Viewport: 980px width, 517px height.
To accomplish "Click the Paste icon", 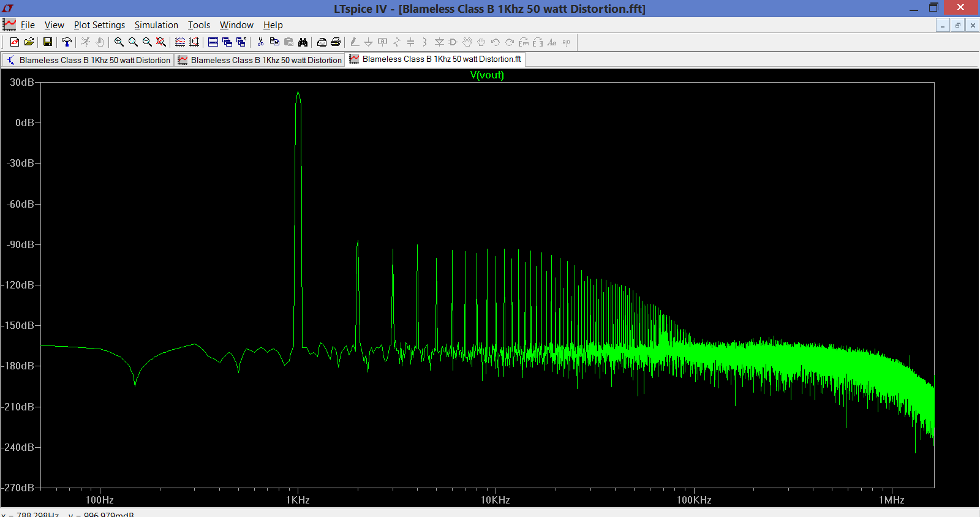I will (x=288, y=42).
